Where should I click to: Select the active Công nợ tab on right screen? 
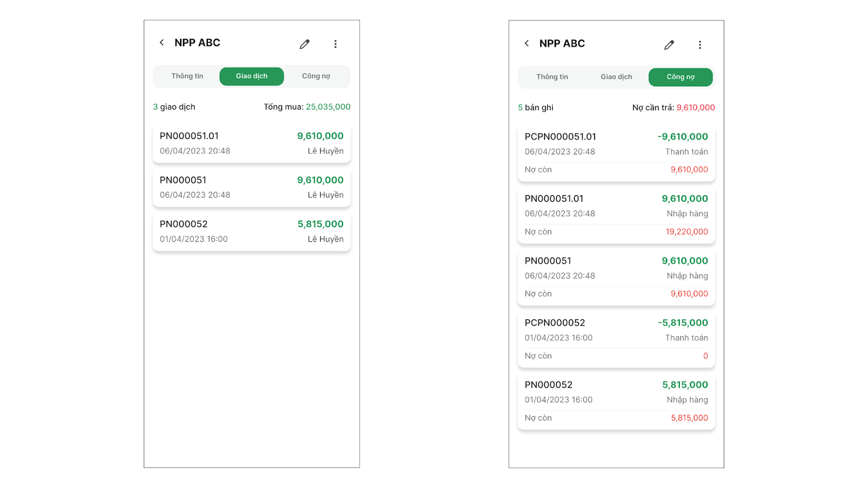pos(680,77)
